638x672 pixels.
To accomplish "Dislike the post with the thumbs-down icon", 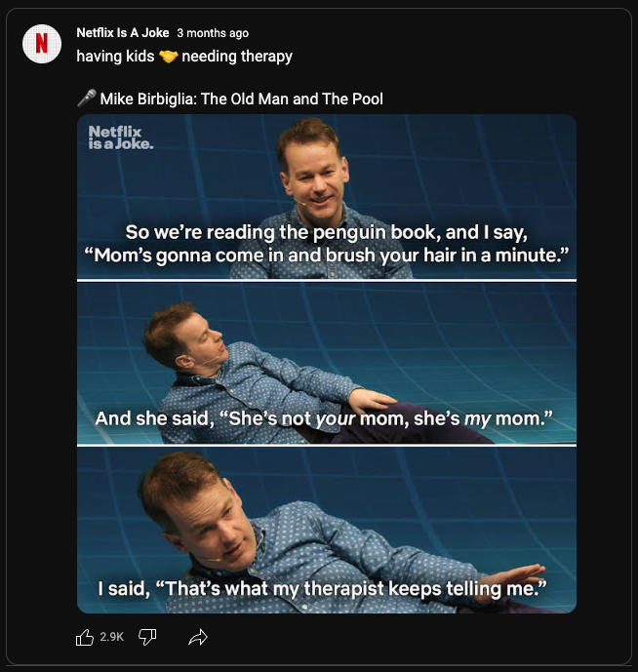I will [x=147, y=637].
